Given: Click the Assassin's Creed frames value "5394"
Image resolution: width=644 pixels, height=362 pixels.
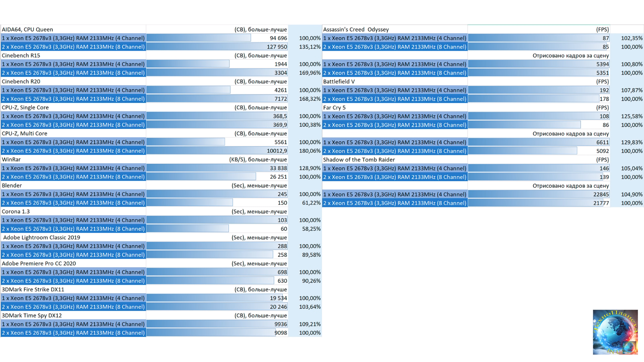Looking at the screenshot, I should (x=603, y=64).
